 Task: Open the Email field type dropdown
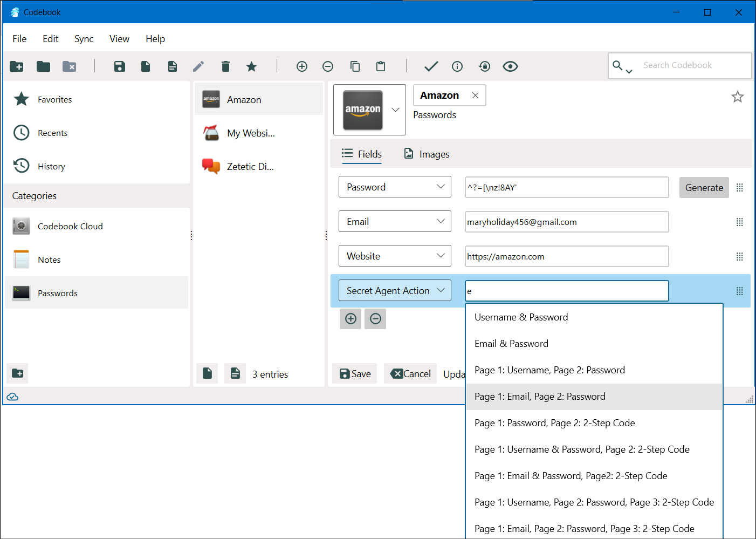click(395, 221)
